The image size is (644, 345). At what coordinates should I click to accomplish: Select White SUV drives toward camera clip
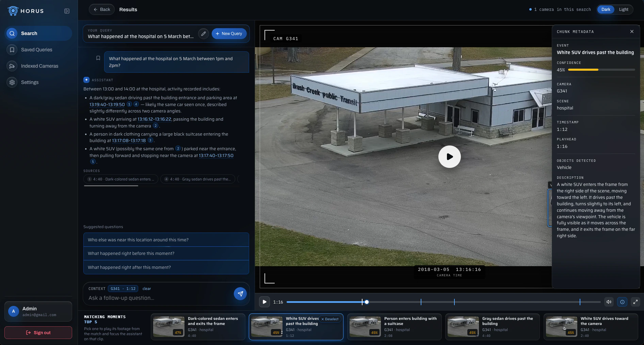[x=591, y=327]
